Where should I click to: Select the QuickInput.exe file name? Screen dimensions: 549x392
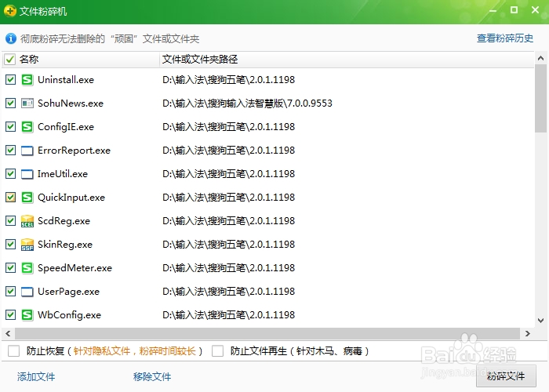(x=71, y=198)
